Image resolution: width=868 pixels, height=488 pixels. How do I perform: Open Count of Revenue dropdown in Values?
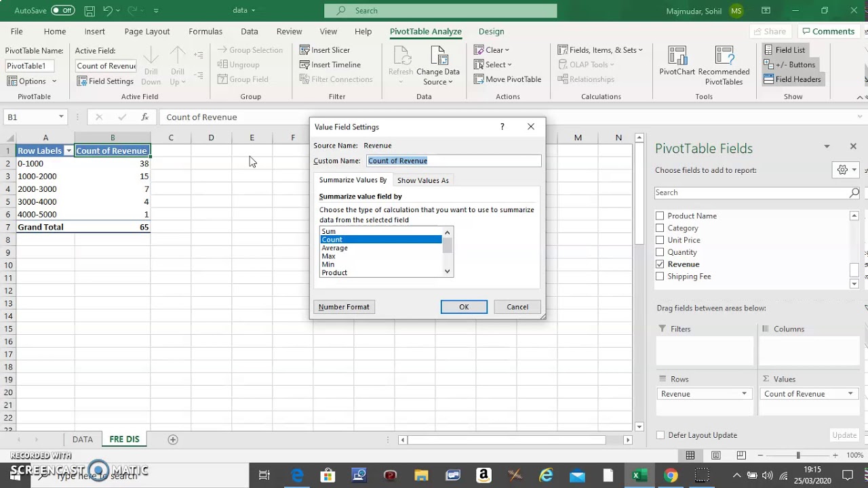click(850, 394)
